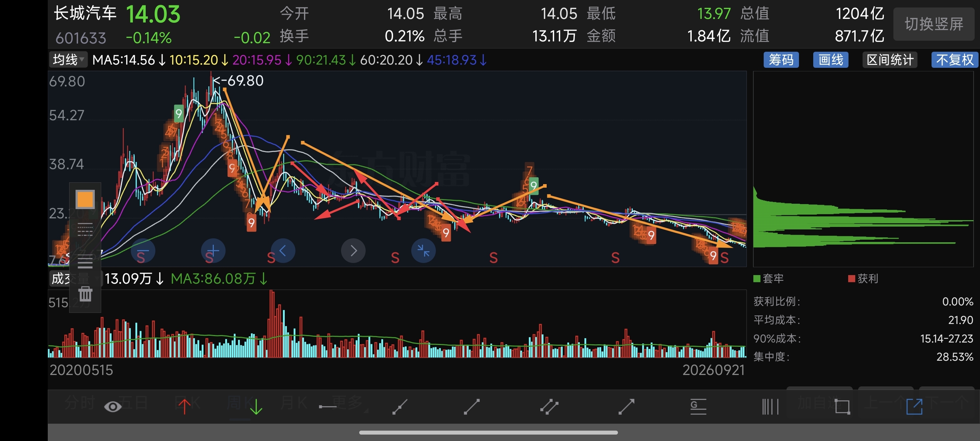This screenshot has width=980, height=441.
Task: Select the arrow line drawing tool
Action: pyautogui.click(x=626, y=407)
